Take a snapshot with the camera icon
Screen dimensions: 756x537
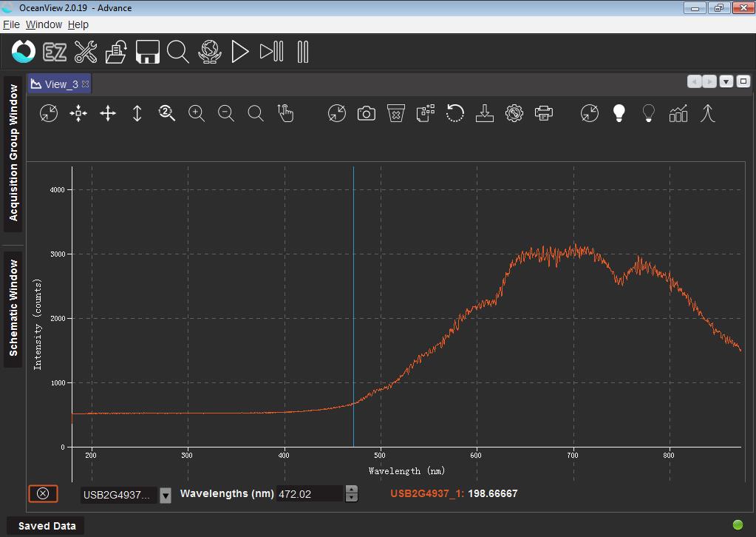[366, 113]
